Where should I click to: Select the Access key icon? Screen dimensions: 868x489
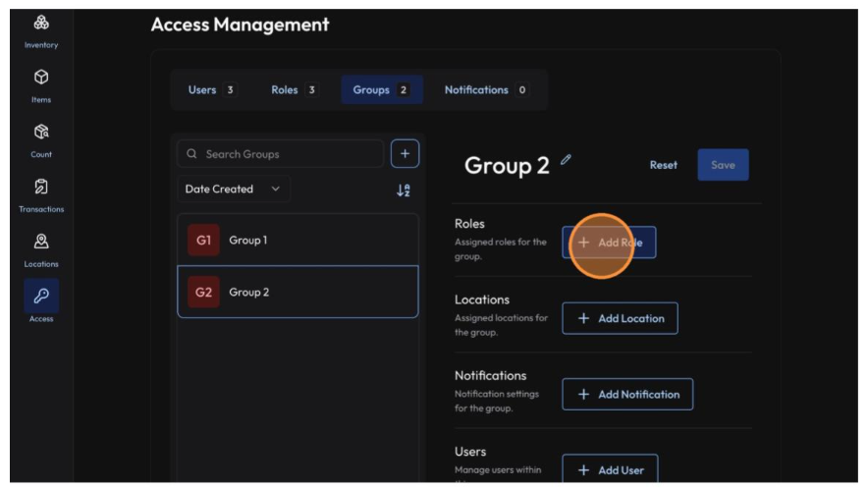41,296
